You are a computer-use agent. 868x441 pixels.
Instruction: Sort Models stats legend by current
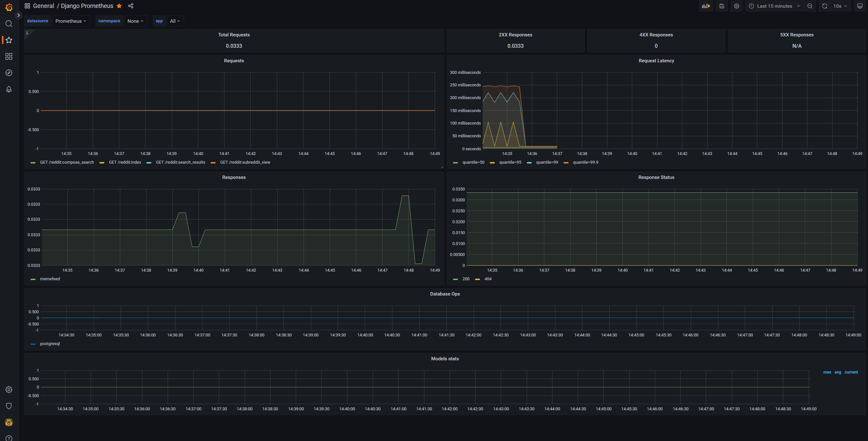point(851,372)
